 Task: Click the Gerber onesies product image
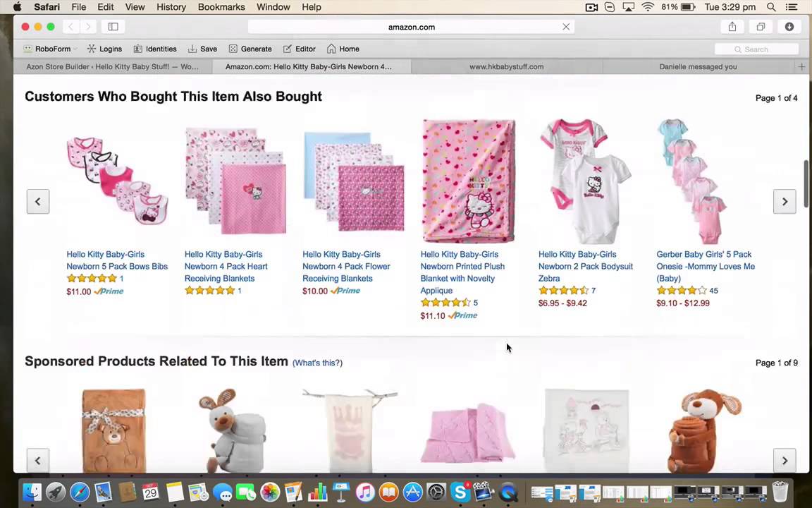[x=692, y=181]
